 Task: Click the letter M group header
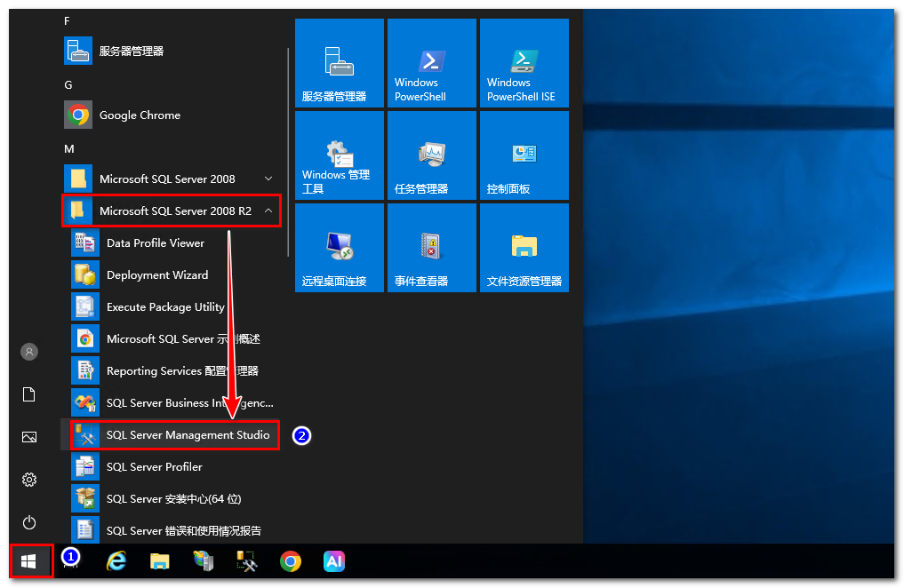[69, 148]
